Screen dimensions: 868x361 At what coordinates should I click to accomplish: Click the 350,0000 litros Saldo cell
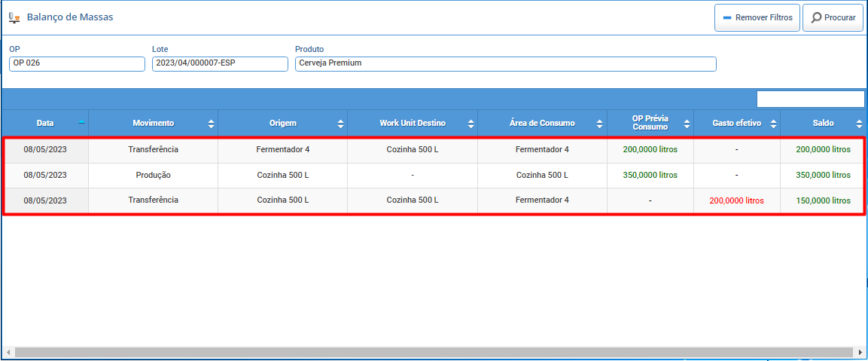click(x=823, y=176)
